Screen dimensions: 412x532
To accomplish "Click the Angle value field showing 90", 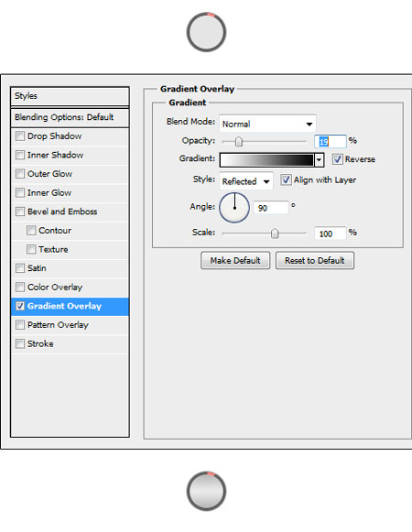I will pyautogui.click(x=271, y=208).
